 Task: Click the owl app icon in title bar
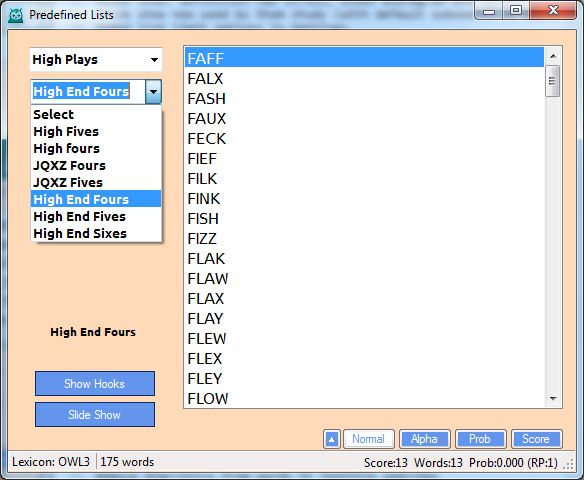click(16, 15)
